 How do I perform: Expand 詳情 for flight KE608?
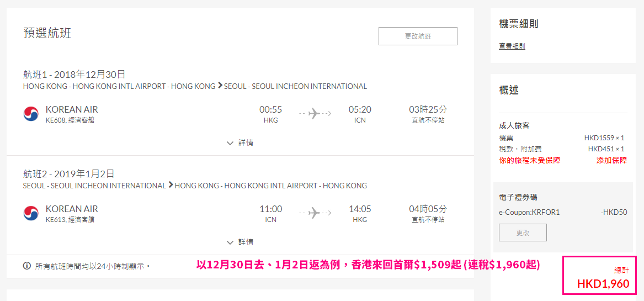pos(240,142)
